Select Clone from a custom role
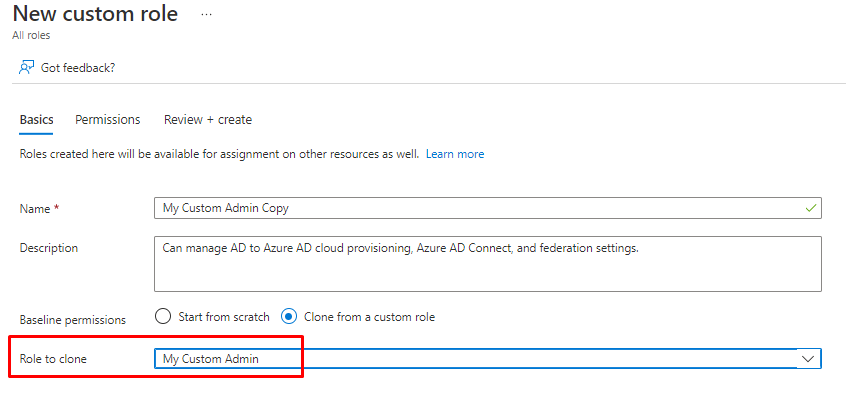 click(289, 317)
